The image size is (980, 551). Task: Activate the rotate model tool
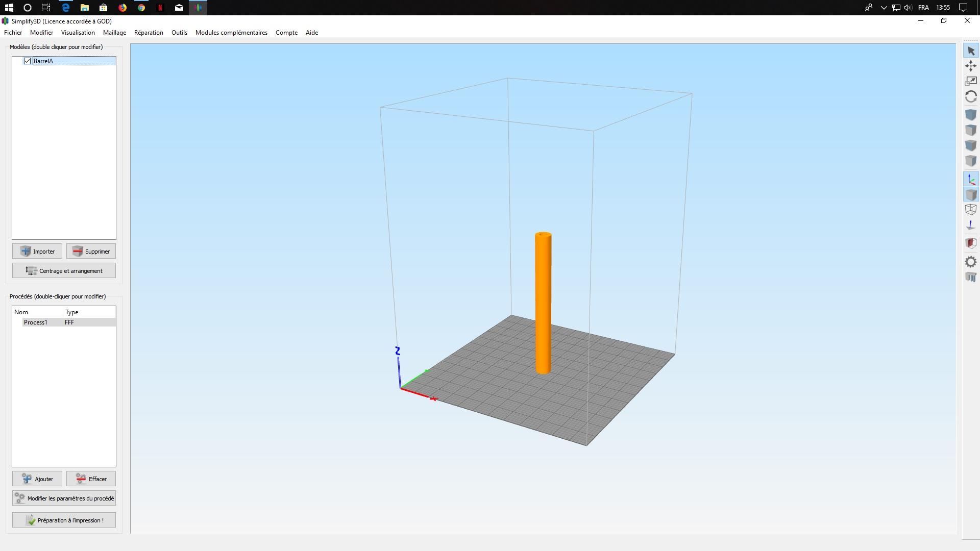click(971, 97)
